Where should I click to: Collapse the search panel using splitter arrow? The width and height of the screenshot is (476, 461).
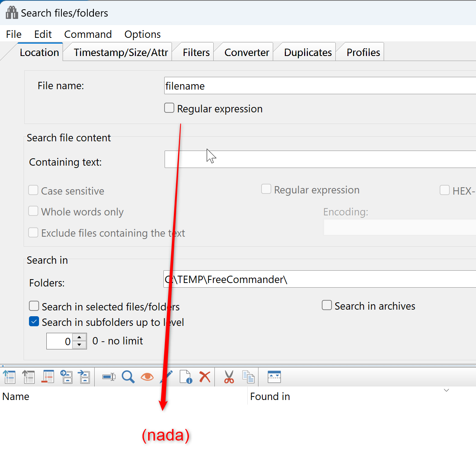coord(3,365)
